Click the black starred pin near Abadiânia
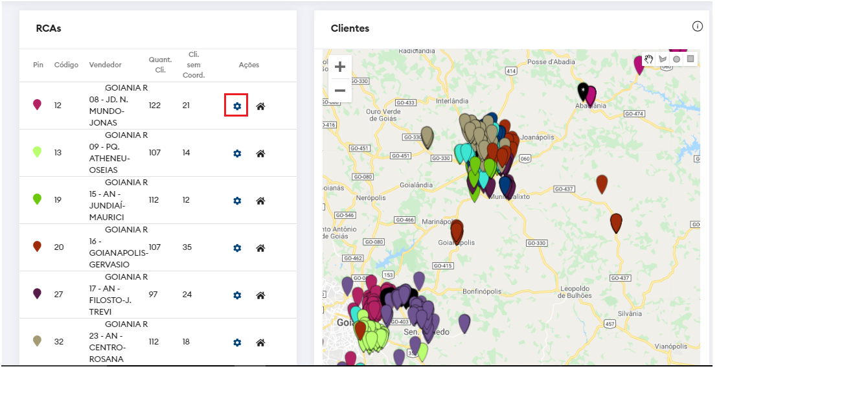This screenshot has width=868, height=406. click(583, 90)
